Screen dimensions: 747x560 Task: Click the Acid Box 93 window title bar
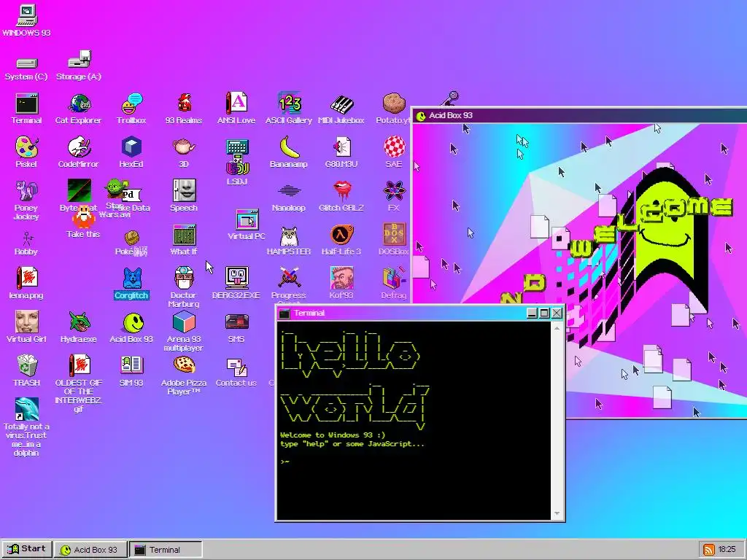click(x=580, y=115)
